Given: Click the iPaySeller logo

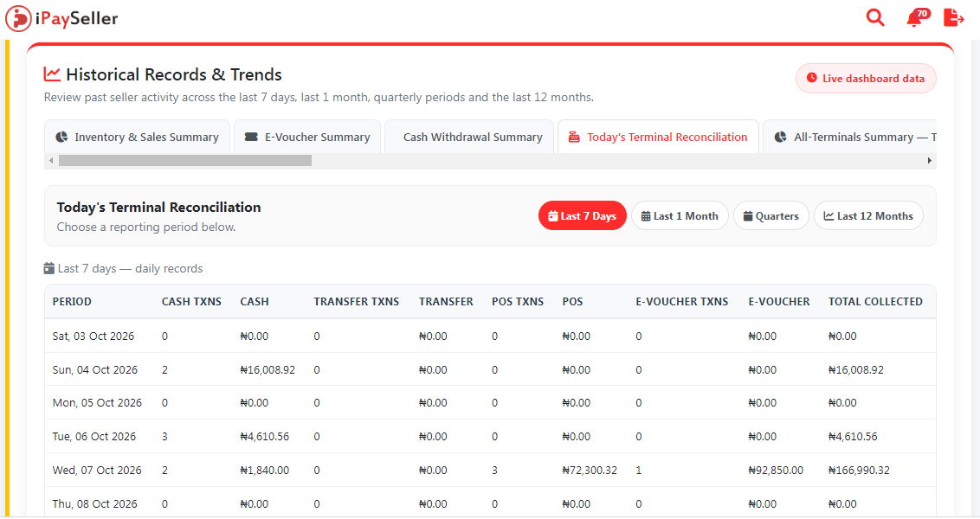Looking at the screenshot, I should point(61,18).
